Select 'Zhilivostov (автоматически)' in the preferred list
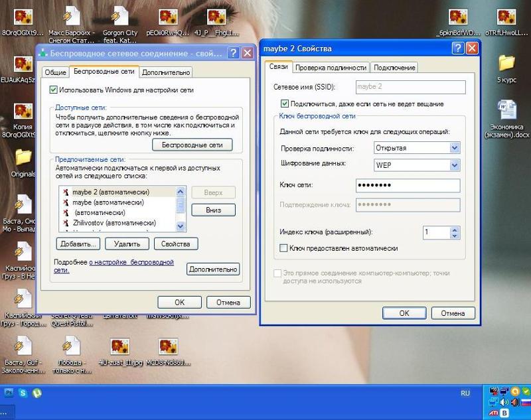Screen dimensions: 531x420 (x=117, y=223)
